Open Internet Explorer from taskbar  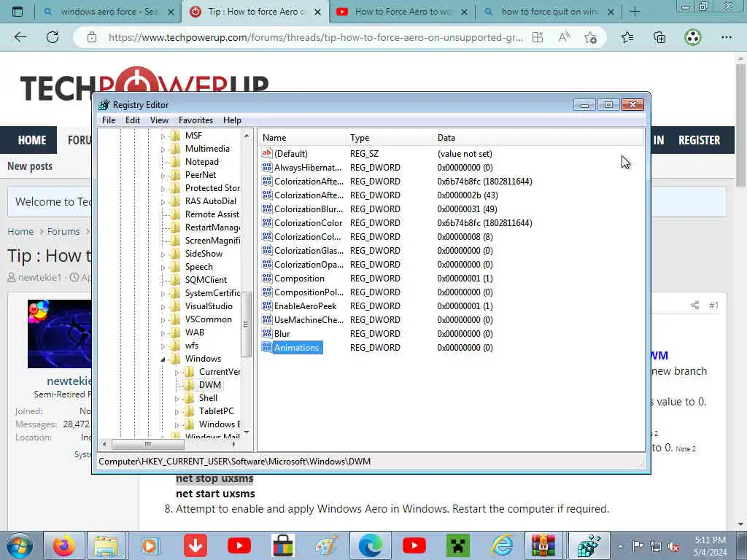coord(502,545)
